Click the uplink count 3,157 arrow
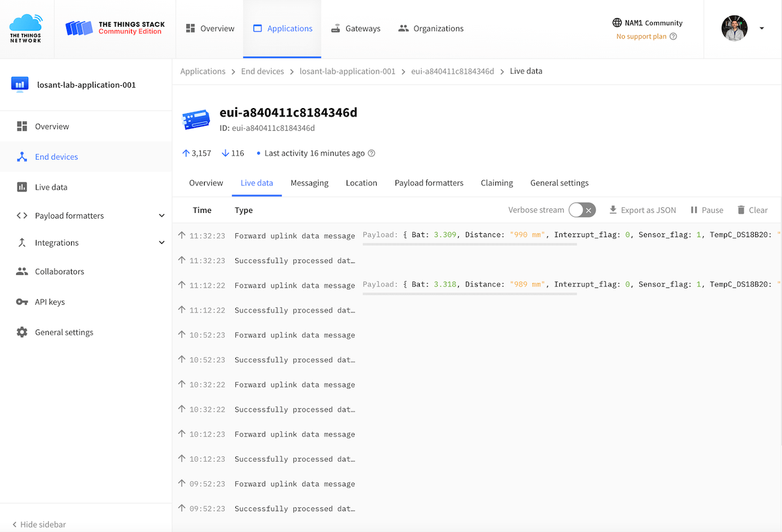The height and width of the screenshot is (532, 782). click(x=186, y=154)
